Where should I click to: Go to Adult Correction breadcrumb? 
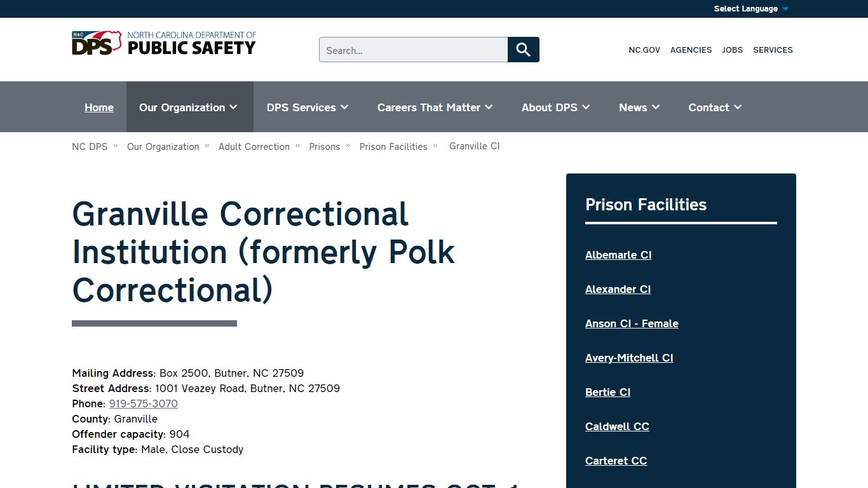point(254,146)
